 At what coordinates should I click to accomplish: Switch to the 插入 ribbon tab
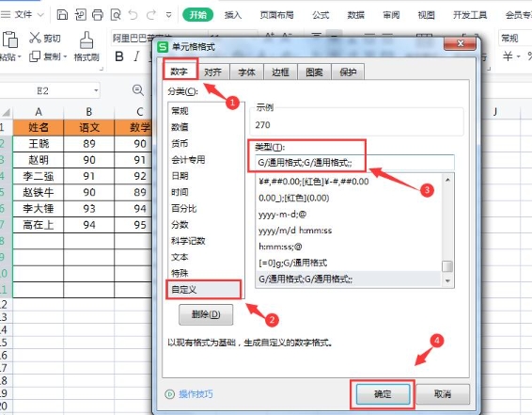click(233, 15)
